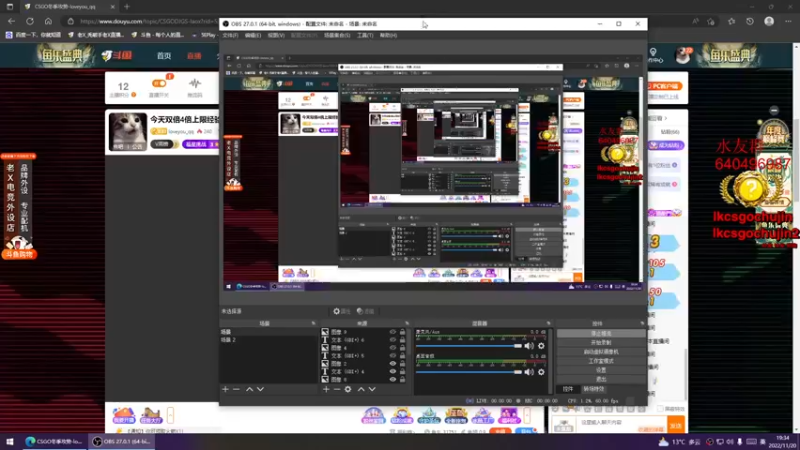
Task: Toggle visibility of 文本 (GDI+) 5 source
Action: click(392, 356)
